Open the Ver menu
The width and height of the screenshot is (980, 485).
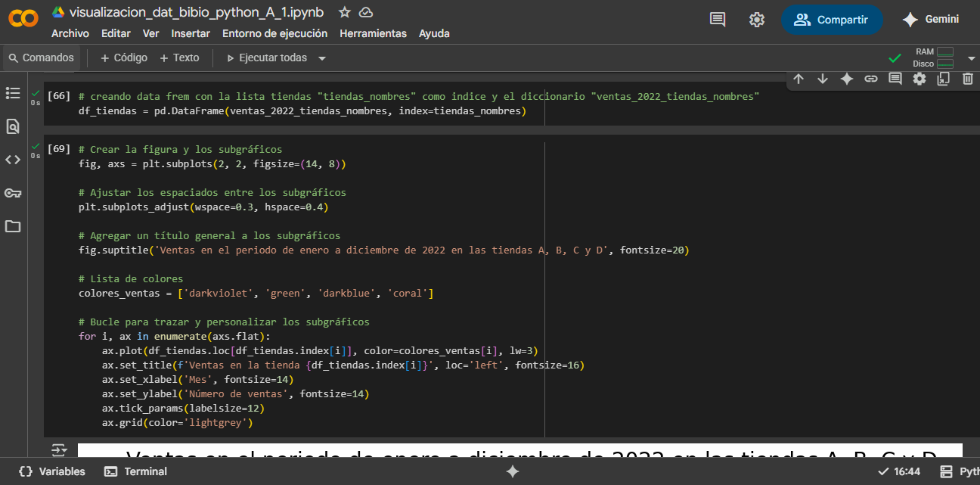pos(151,33)
